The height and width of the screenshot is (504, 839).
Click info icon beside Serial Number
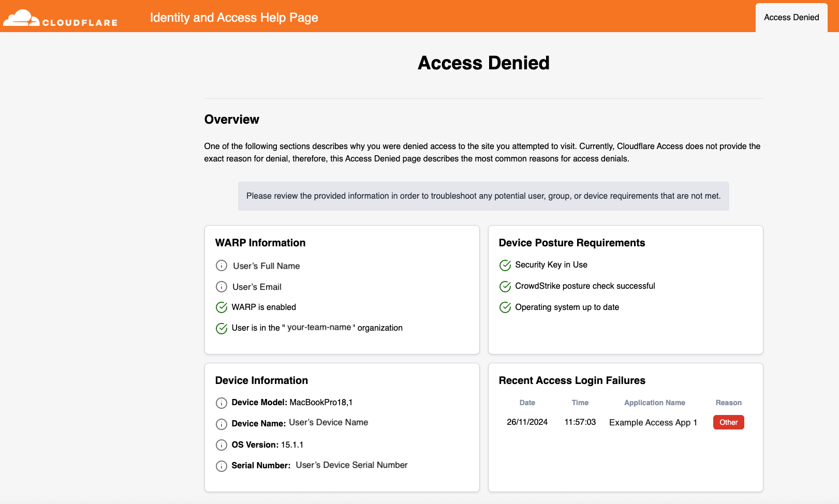pos(222,466)
